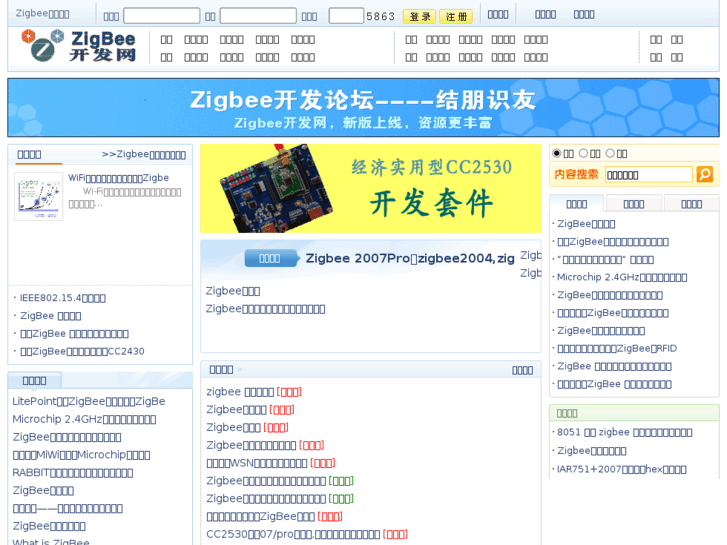The image size is (727, 545).
Task: Click the 5863 captcha code image
Action: pyautogui.click(x=380, y=16)
